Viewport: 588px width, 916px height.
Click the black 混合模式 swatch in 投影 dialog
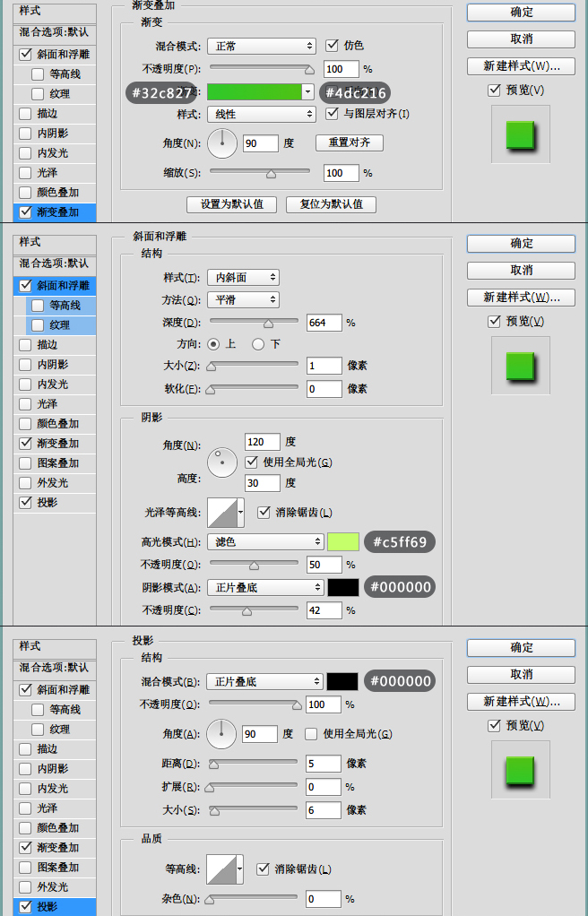342,681
